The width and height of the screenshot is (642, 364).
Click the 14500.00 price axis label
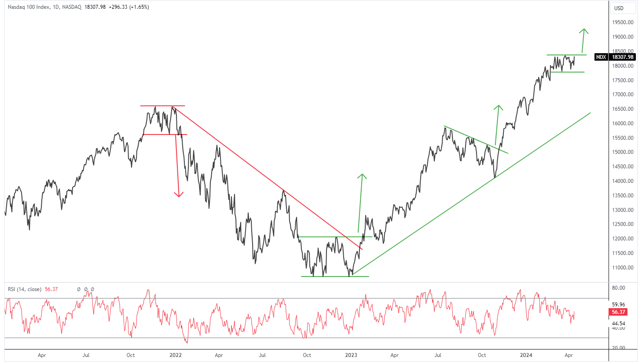click(x=623, y=167)
